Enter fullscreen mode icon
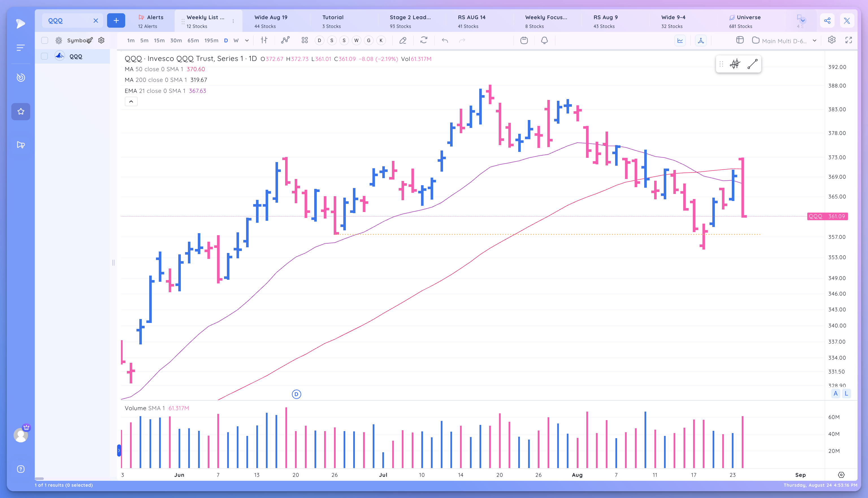 (x=849, y=40)
